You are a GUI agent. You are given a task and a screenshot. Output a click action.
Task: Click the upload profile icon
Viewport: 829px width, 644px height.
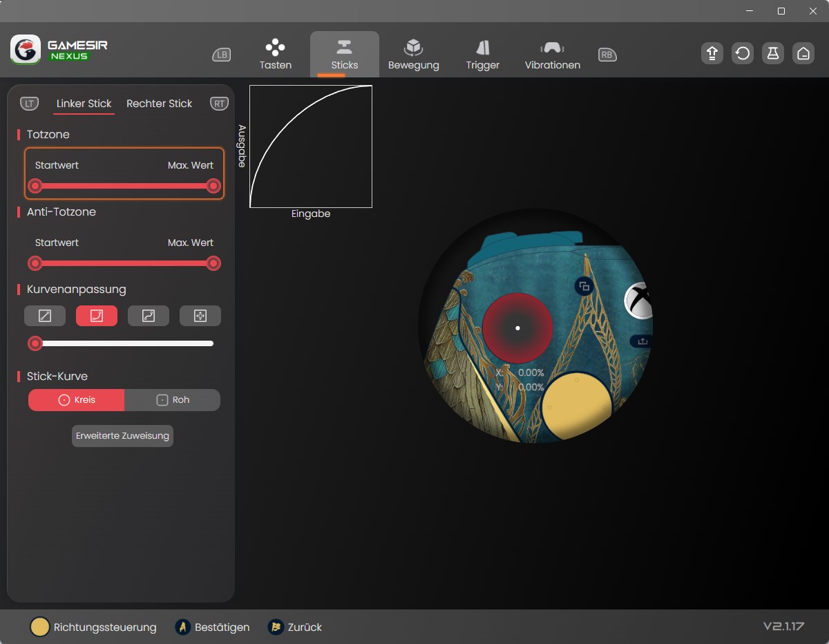coord(712,53)
